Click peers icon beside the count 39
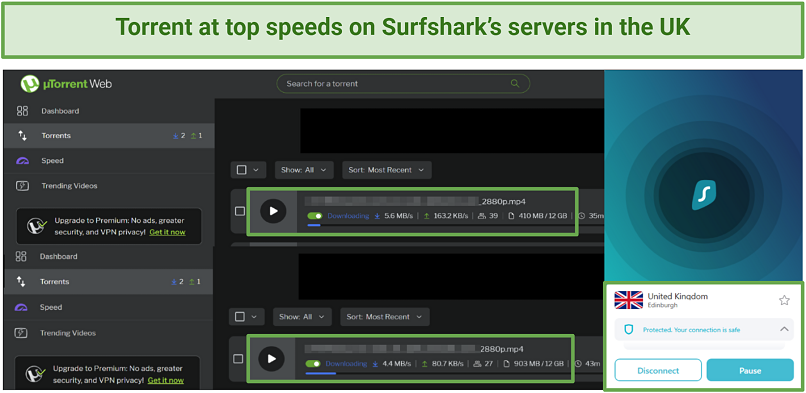 click(482, 216)
